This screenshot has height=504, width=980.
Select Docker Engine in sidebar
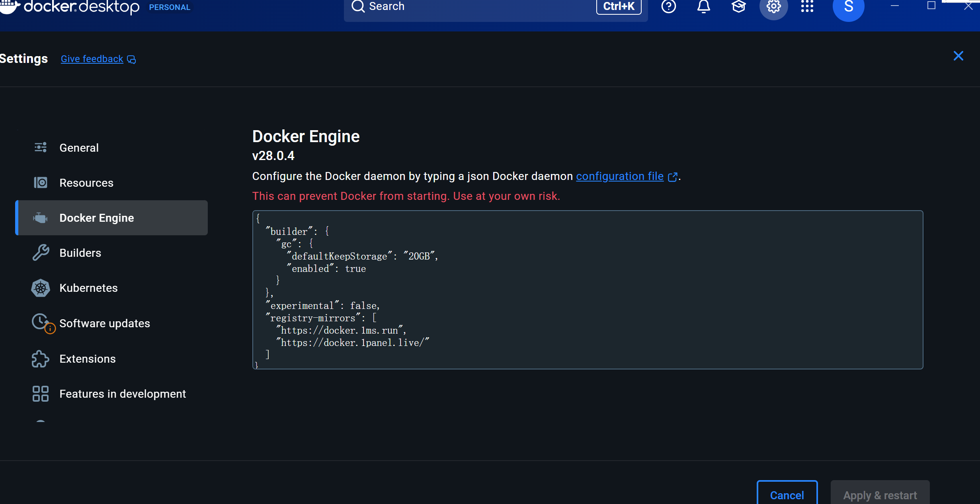click(x=96, y=218)
